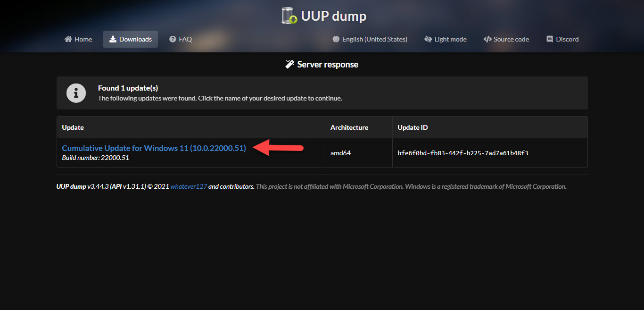
Task: Click the UUP dump logo icon
Action: coord(289,16)
